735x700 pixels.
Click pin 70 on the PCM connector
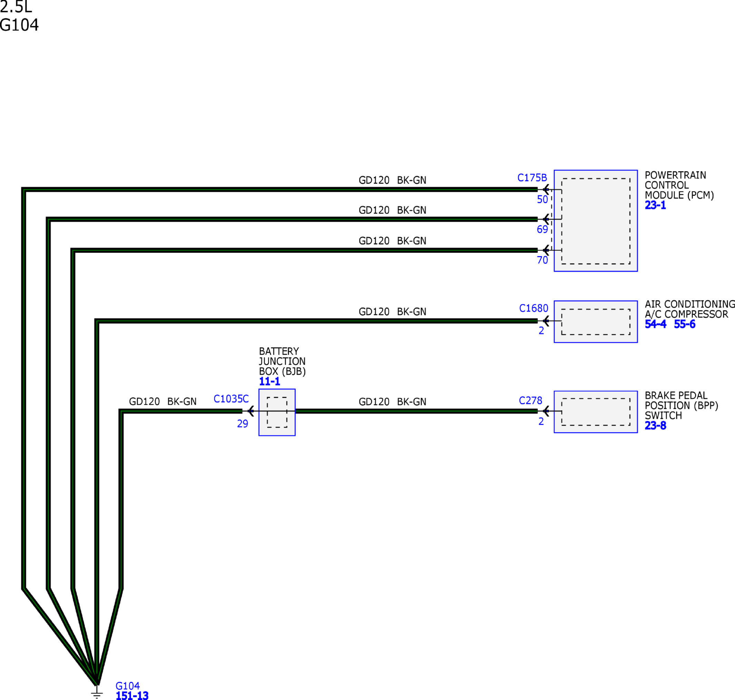(542, 260)
